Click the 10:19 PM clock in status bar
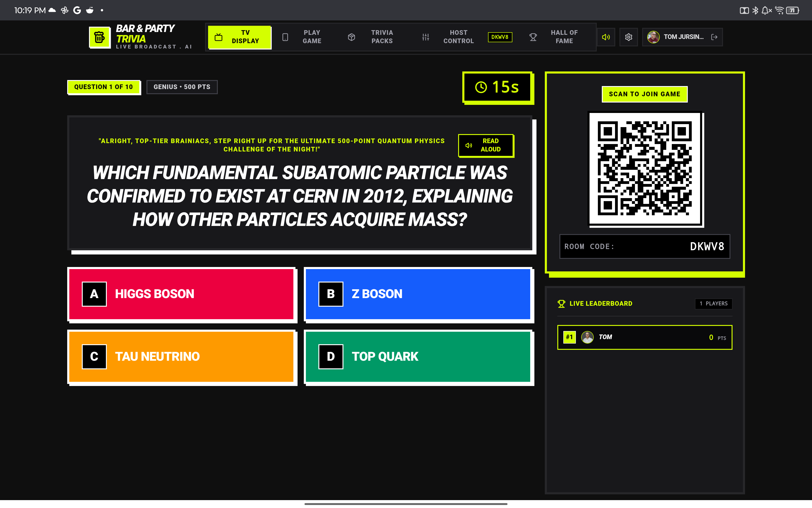This screenshot has width=812, height=508. coord(30,10)
